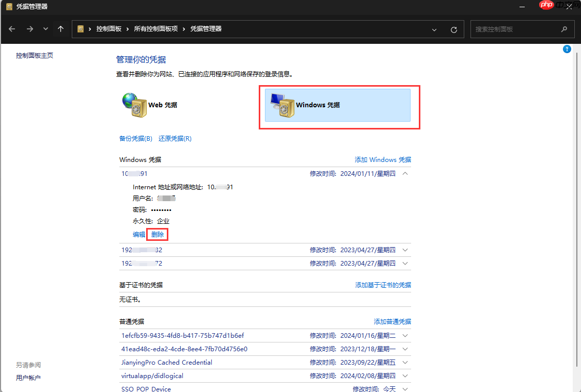Click 还原凭据(R) option
581x392 pixels.
[x=175, y=138]
